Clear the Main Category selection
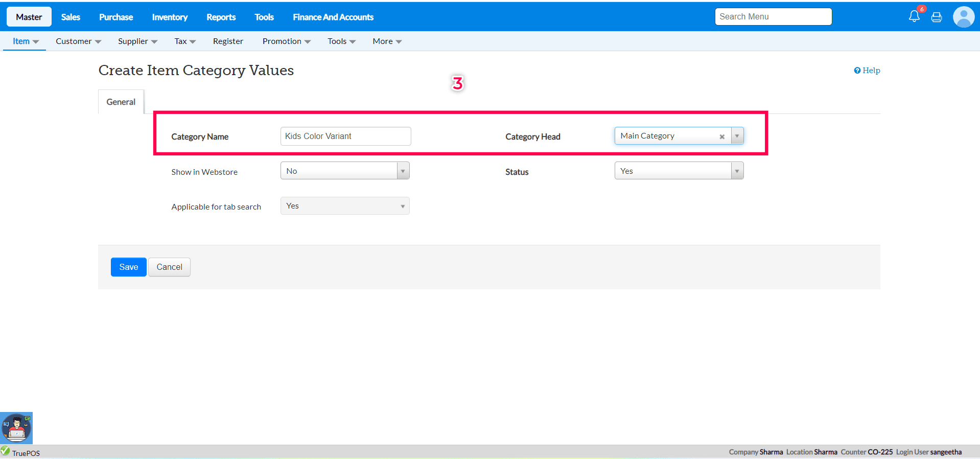Image resolution: width=980 pixels, height=459 pixels. (721, 136)
